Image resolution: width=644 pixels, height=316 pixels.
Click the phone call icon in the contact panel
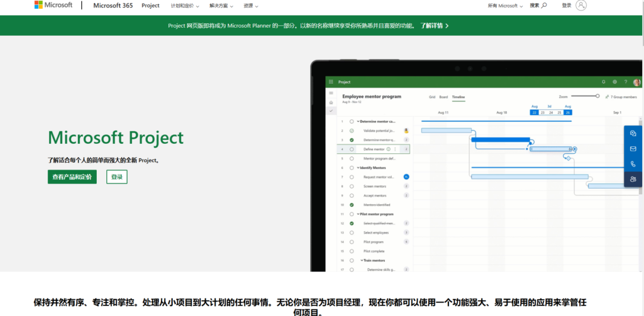pos(633,164)
